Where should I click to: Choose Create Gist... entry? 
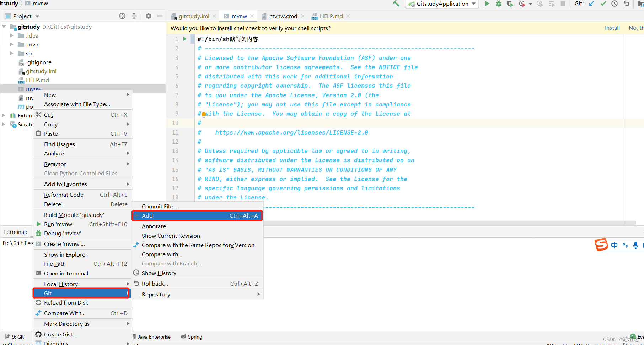(x=83, y=335)
